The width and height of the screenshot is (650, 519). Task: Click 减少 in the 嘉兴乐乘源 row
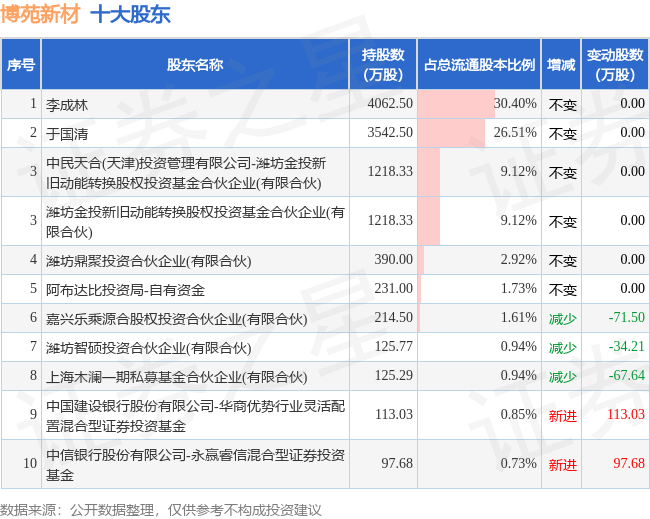(563, 319)
